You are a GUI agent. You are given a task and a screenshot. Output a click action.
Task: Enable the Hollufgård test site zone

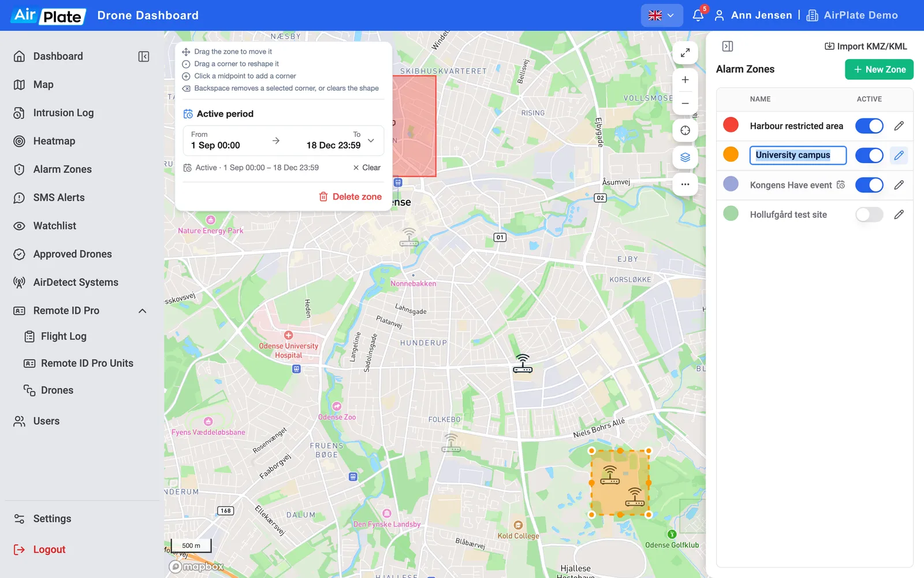point(869,214)
